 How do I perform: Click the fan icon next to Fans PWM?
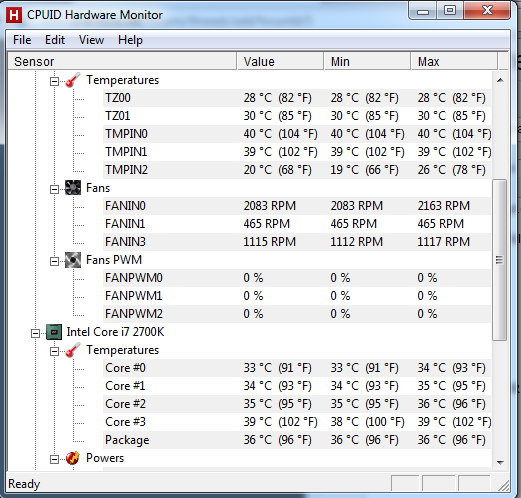point(73,260)
